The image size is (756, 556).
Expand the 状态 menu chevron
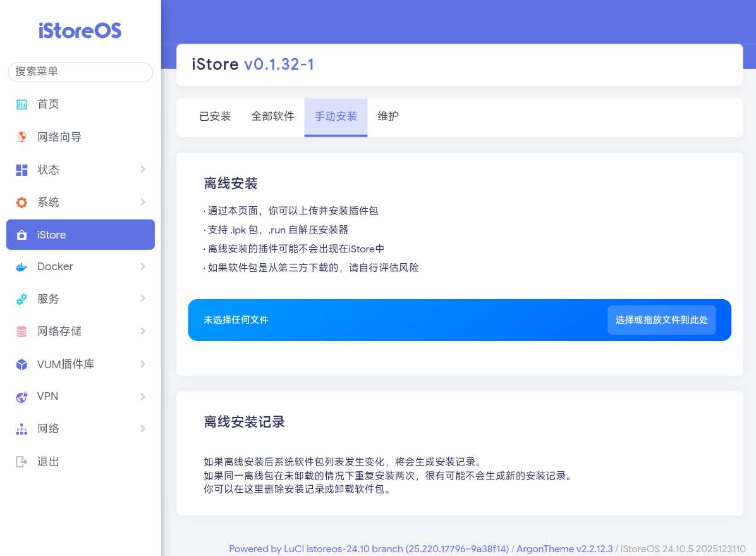pyautogui.click(x=143, y=170)
